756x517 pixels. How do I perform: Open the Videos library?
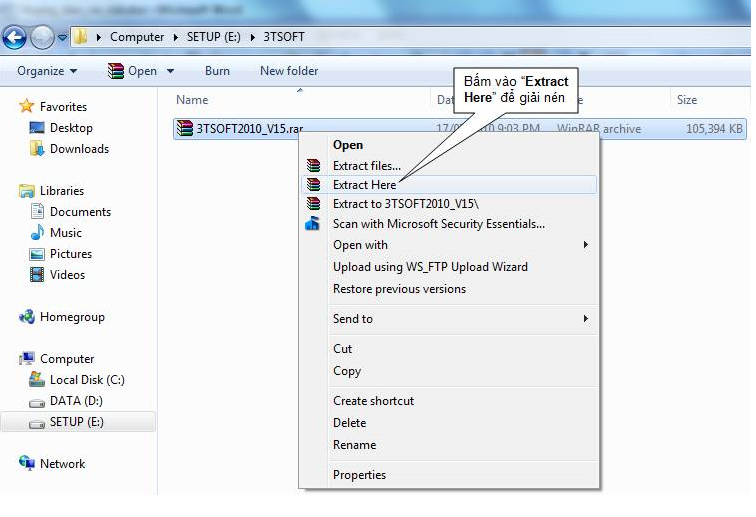click(68, 275)
